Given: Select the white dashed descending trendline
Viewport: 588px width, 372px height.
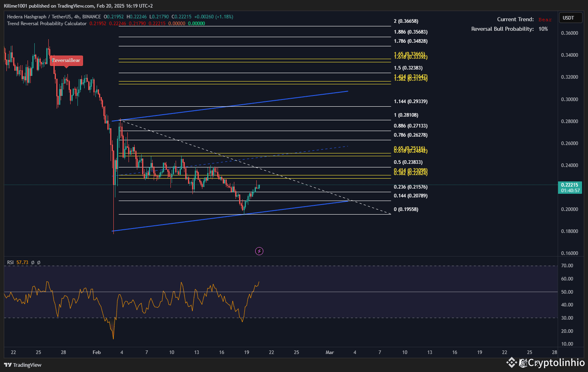Looking at the screenshot, I should pyautogui.click(x=255, y=167).
